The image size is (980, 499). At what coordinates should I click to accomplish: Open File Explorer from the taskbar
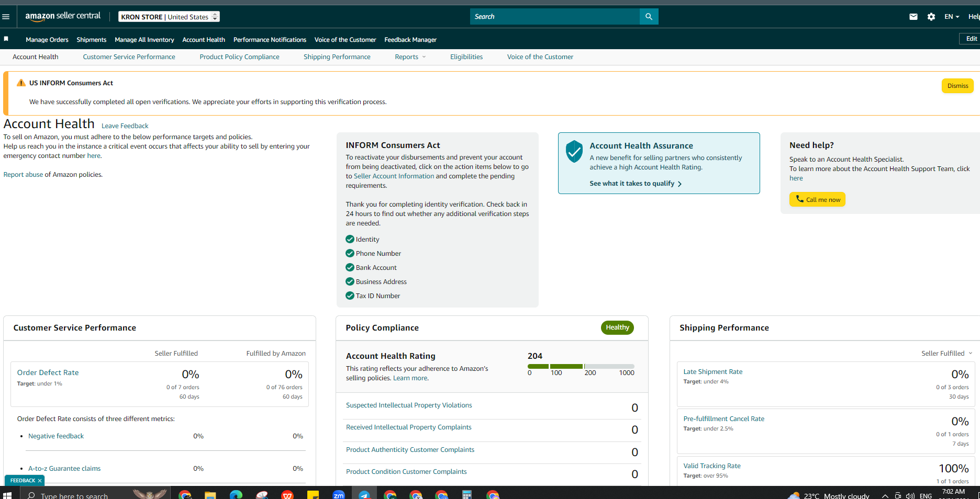pos(210,495)
